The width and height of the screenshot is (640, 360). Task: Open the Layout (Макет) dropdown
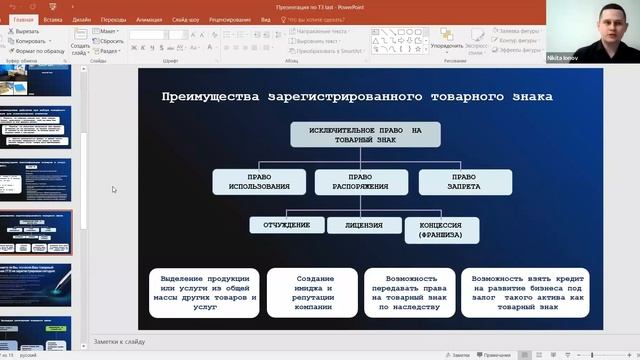[106, 31]
